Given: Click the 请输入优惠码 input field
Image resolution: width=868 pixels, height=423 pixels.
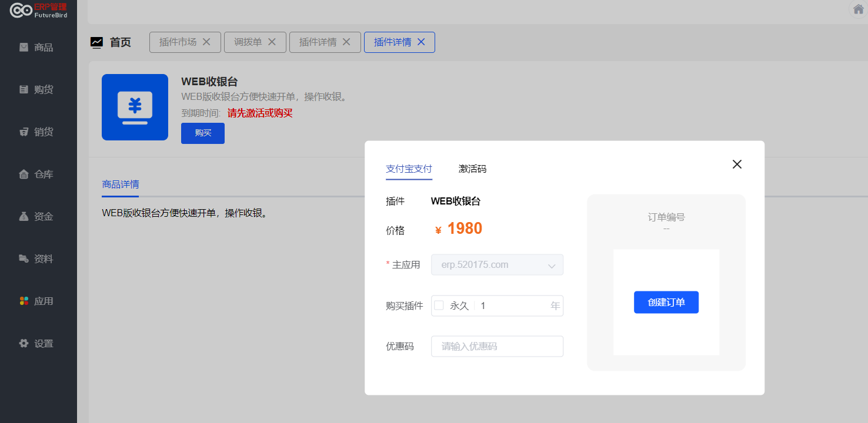Looking at the screenshot, I should (497, 347).
